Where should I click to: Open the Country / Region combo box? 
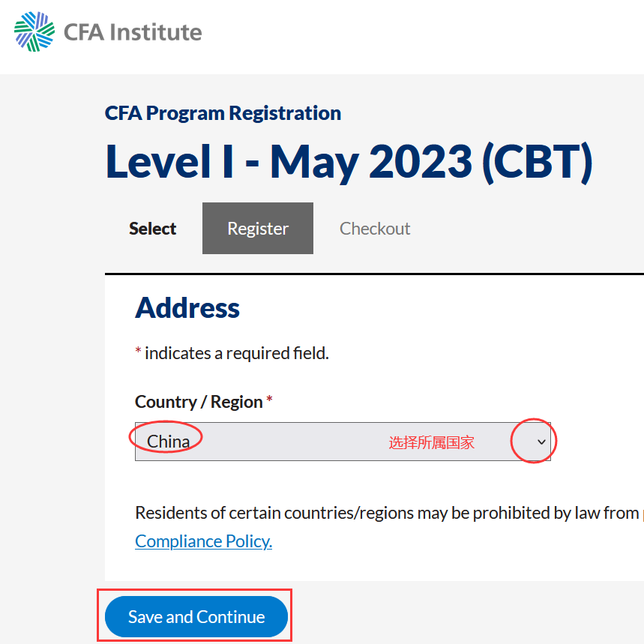pyautogui.click(x=343, y=442)
